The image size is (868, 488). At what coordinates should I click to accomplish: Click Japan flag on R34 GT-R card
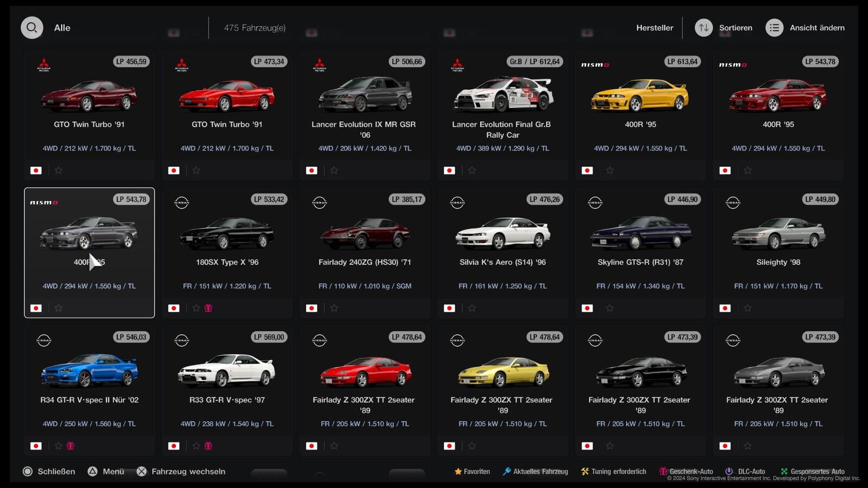click(x=36, y=446)
